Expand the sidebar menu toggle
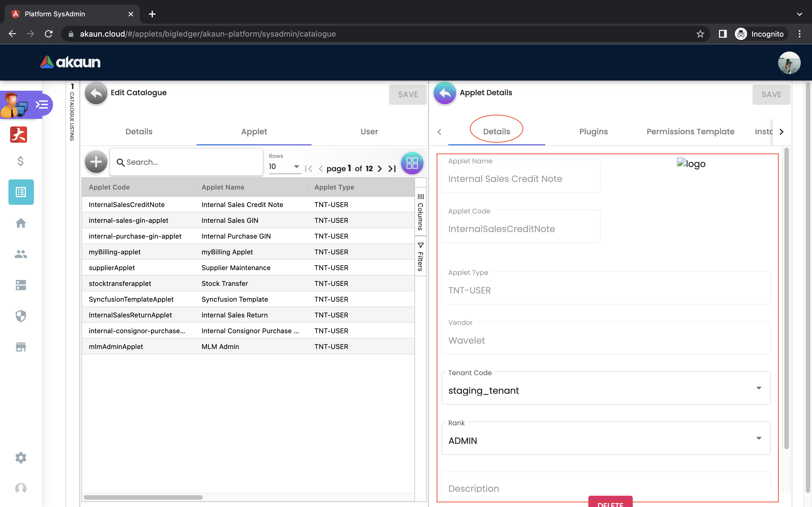This screenshot has width=812, height=507. point(42,104)
